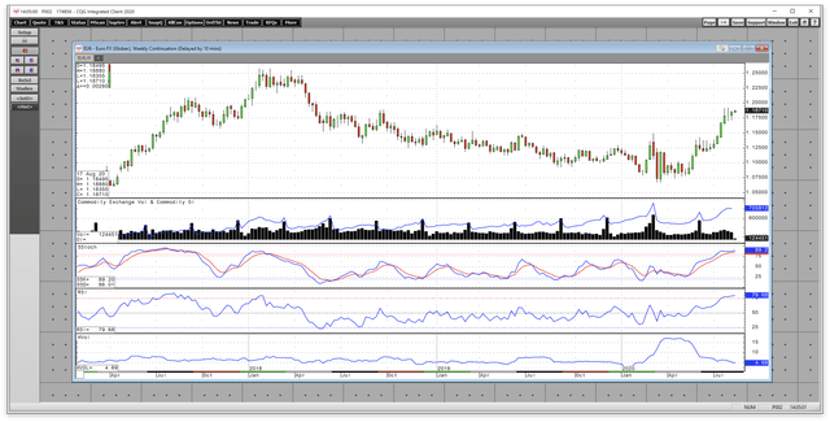This screenshot has height=422, width=830.
Task: Click the Alert toolbar button
Action: tap(136, 23)
